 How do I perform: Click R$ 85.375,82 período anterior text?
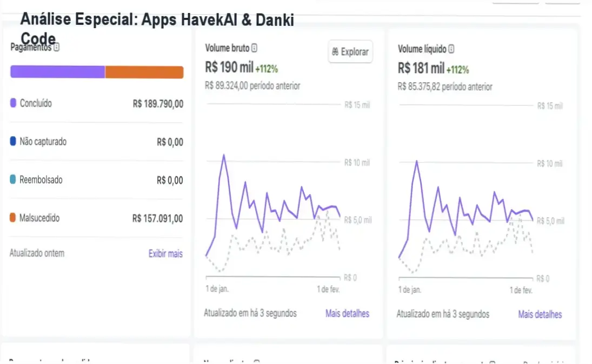445,87
